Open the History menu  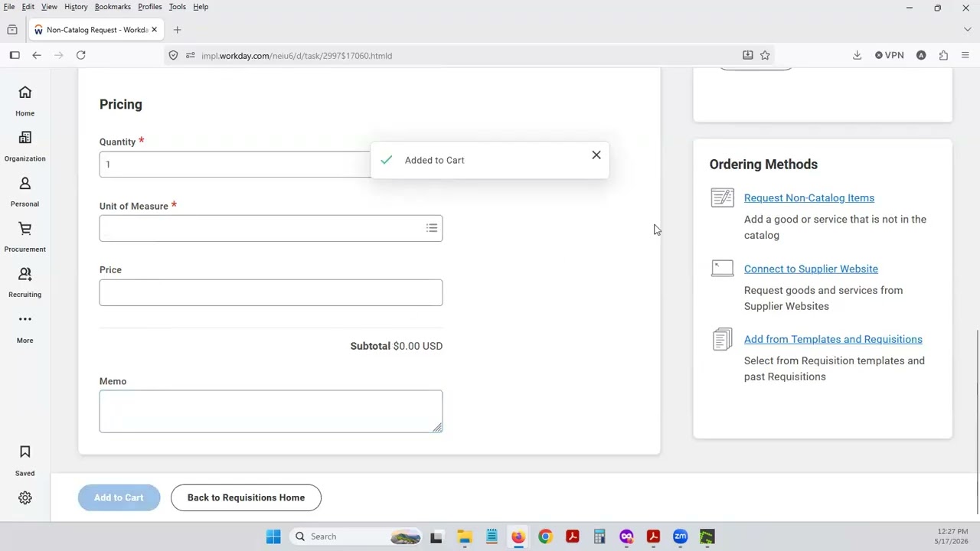click(76, 7)
